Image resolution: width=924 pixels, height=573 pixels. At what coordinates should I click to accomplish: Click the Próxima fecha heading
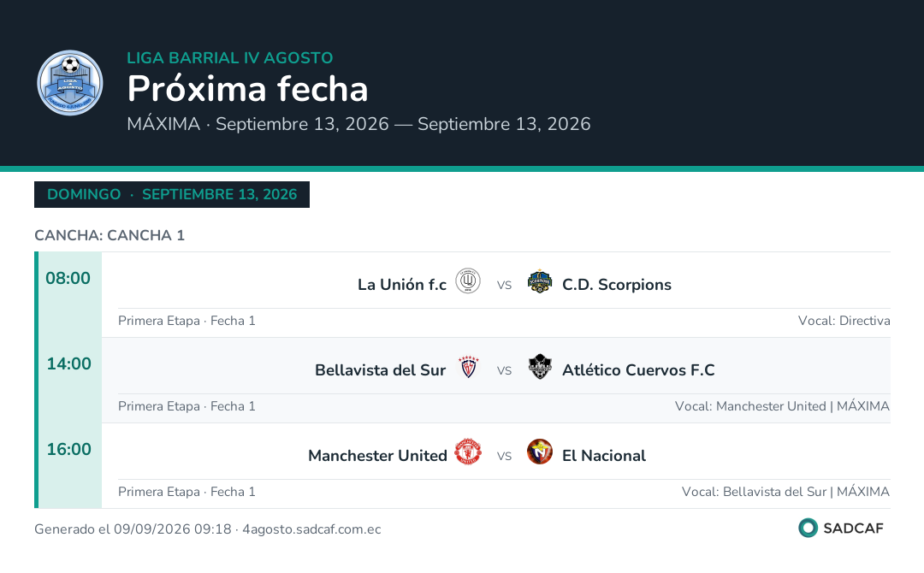coord(247,89)
